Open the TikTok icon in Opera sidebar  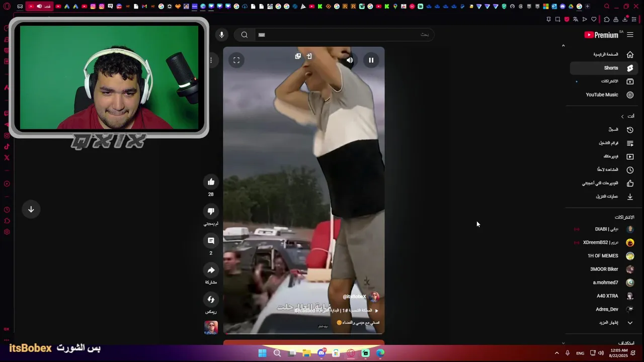pos(7,147)
